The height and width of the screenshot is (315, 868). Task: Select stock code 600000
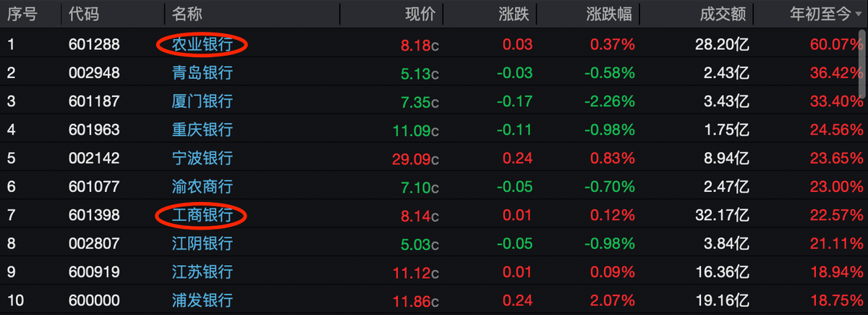(94, 300)
